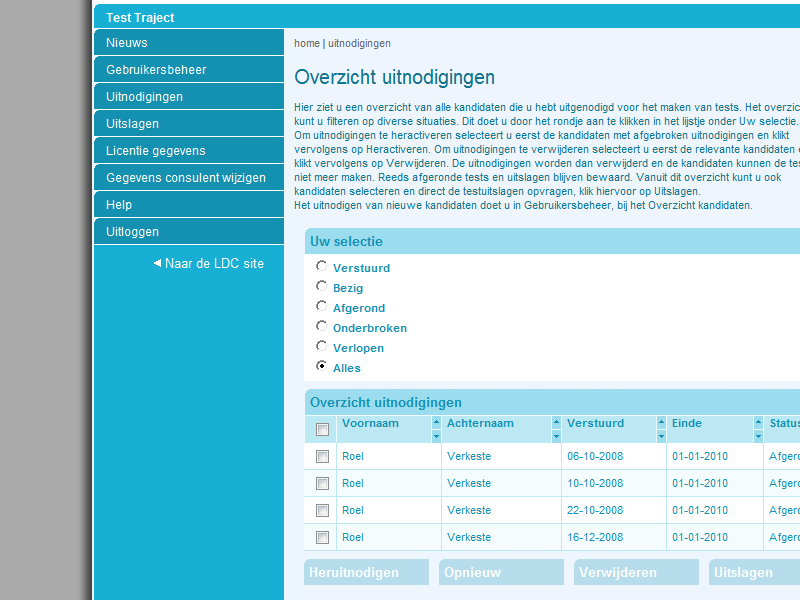Choose the Afgerond radio option

coord(321,306)
